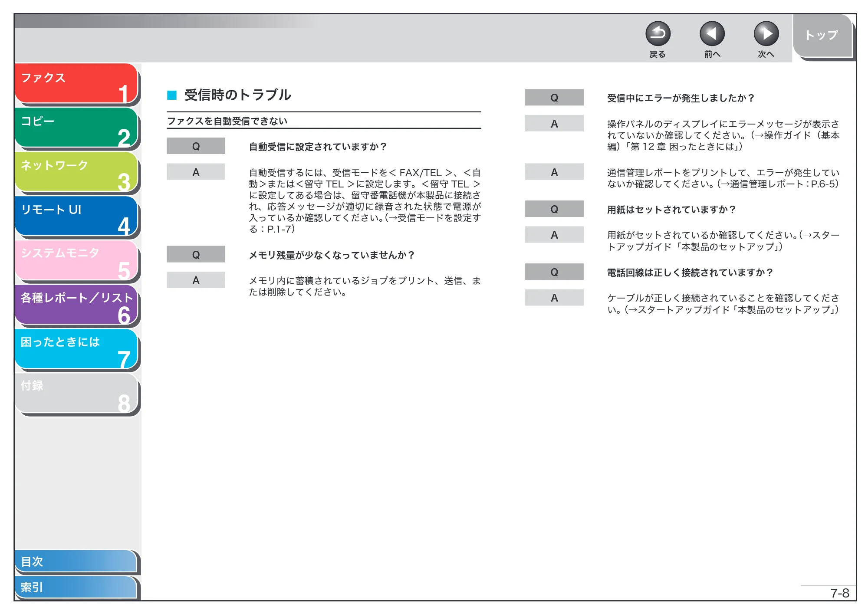
Task: Go to 困ったときには chapter 7 tab
Action: (x=76, y=349)
